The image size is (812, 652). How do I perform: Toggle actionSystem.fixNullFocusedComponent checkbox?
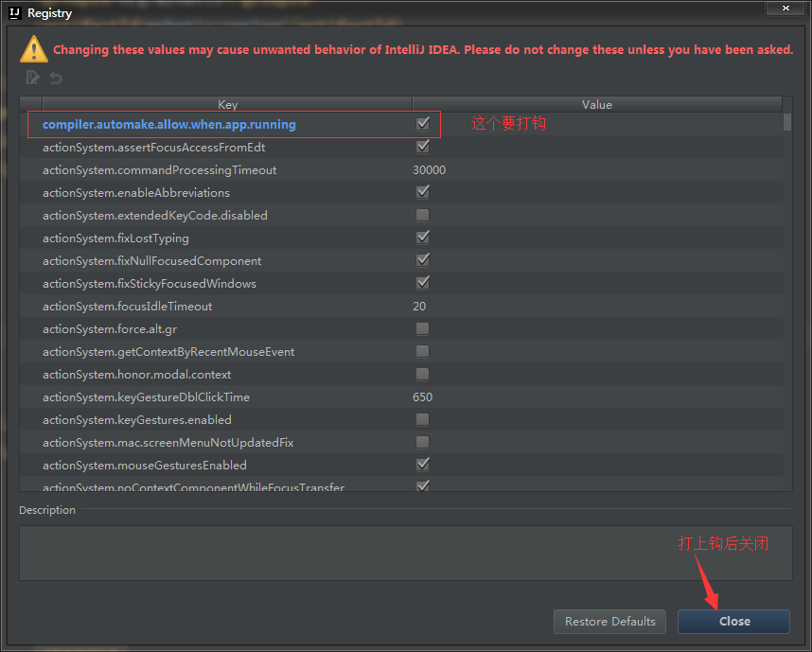[423, 260]
